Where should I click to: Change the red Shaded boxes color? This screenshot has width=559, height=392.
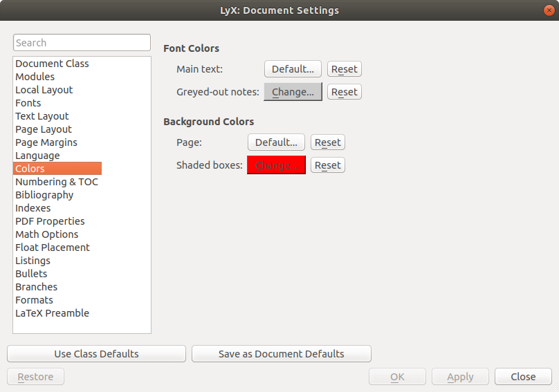tap(276, 165)
